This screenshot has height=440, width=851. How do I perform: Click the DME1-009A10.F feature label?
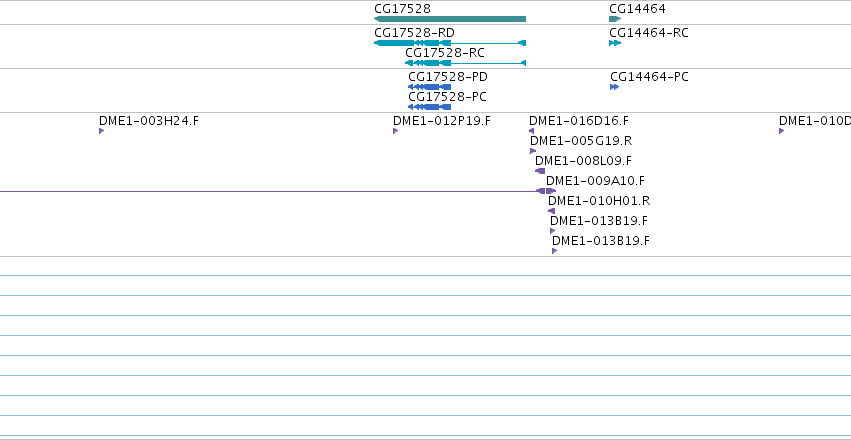595,181
